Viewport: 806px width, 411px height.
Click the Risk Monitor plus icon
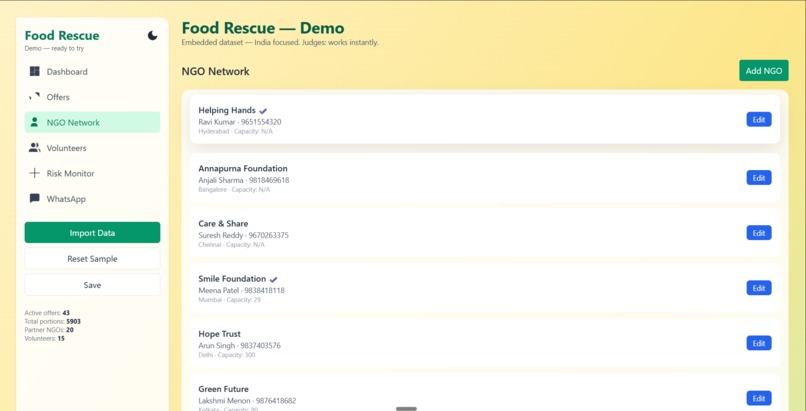(34, 173)
